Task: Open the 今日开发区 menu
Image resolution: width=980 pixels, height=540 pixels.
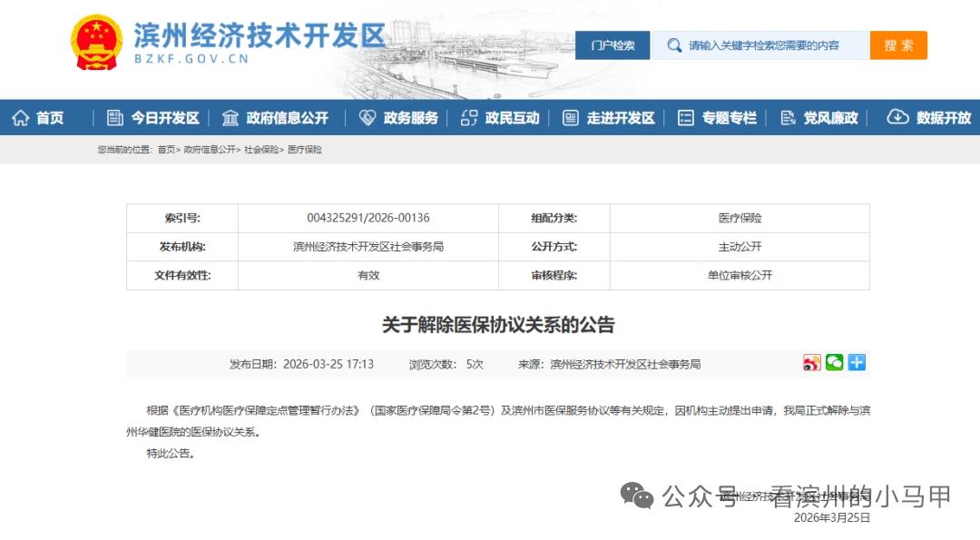Action: coord(167,117)
